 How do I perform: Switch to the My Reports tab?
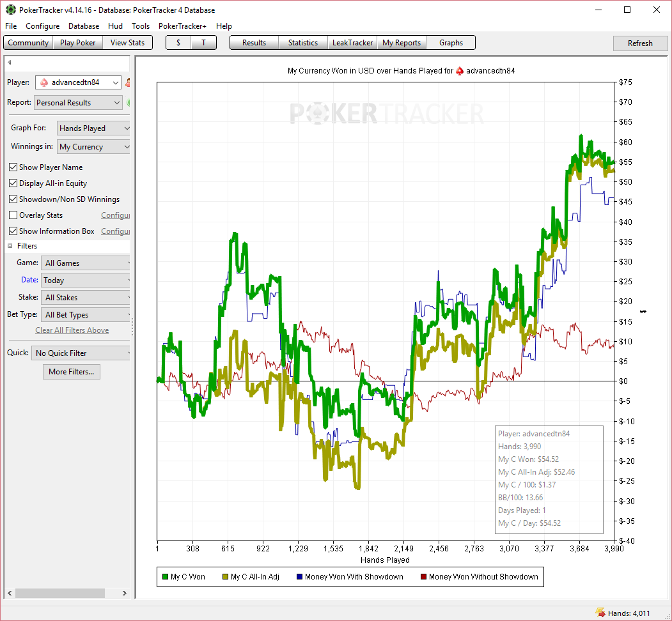[402, 43]
